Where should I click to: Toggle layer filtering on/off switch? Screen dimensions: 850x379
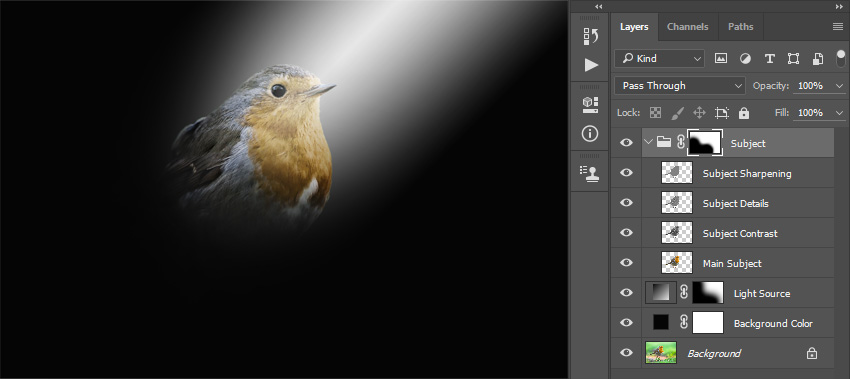coord(841,59)
